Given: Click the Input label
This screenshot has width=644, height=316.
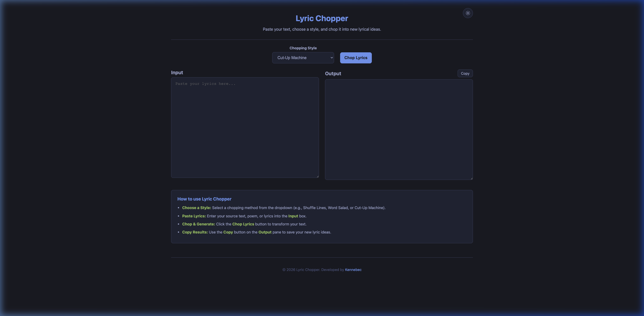Looking at the screenshot, I should tap(177, 72).
